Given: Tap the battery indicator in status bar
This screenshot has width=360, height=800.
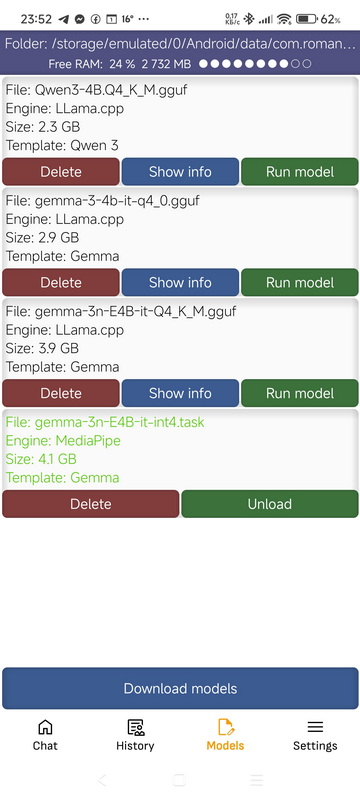Looking at the screenshot, I should 307,19.
